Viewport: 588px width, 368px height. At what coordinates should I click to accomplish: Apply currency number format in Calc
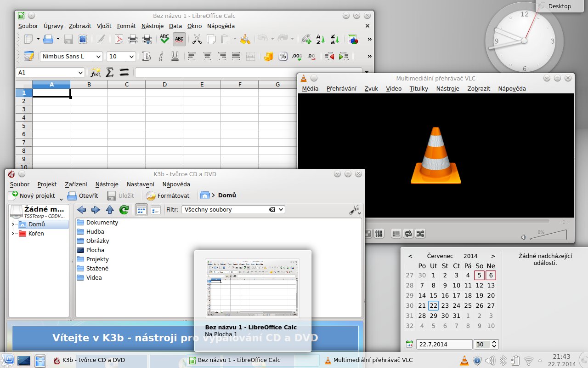[268, 57]
